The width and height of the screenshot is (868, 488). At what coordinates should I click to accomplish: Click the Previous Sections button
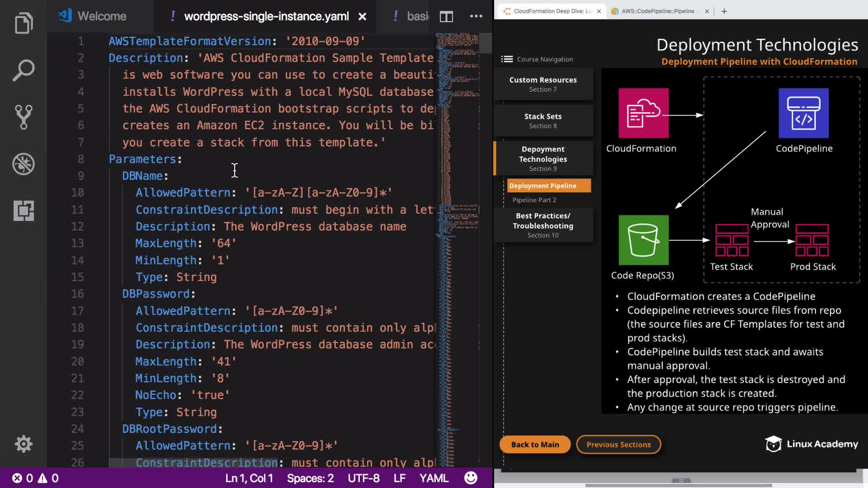coord(618,445)
